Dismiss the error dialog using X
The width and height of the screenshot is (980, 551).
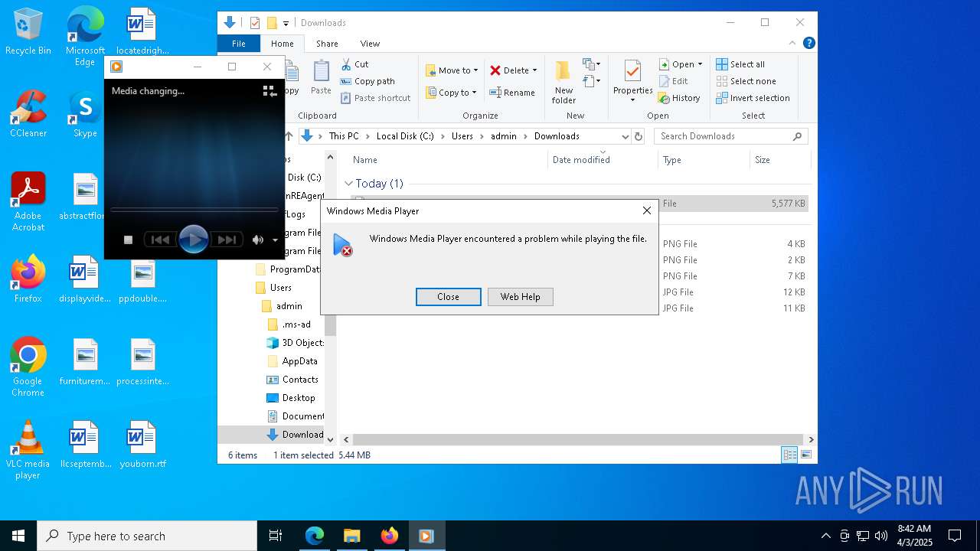(x=646, y=210)
